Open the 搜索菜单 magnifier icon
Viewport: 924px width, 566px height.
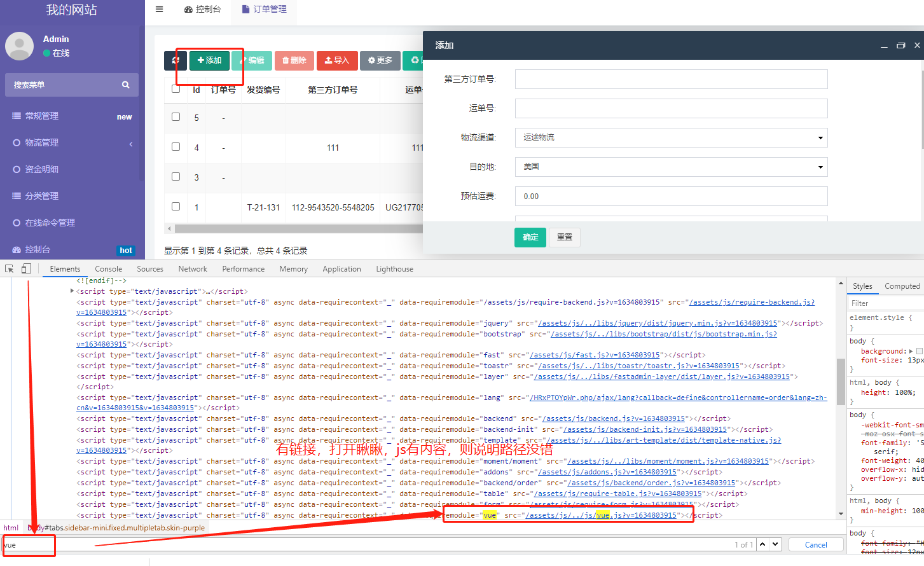pos(125,85)
